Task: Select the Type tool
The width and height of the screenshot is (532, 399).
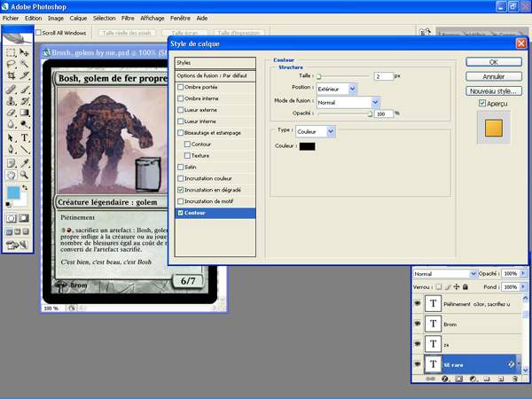Action: coord(24,137)
